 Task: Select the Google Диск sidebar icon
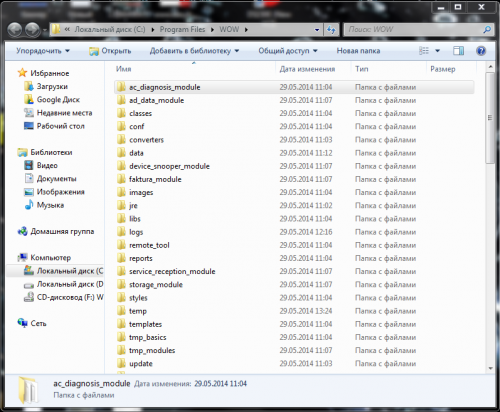click(x=29, y=99)
